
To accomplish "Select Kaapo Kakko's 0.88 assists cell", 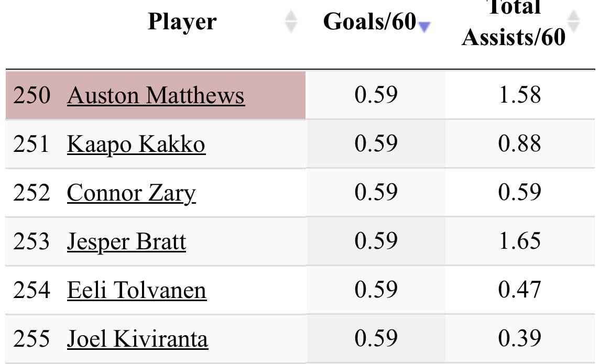I will [521, 145].
